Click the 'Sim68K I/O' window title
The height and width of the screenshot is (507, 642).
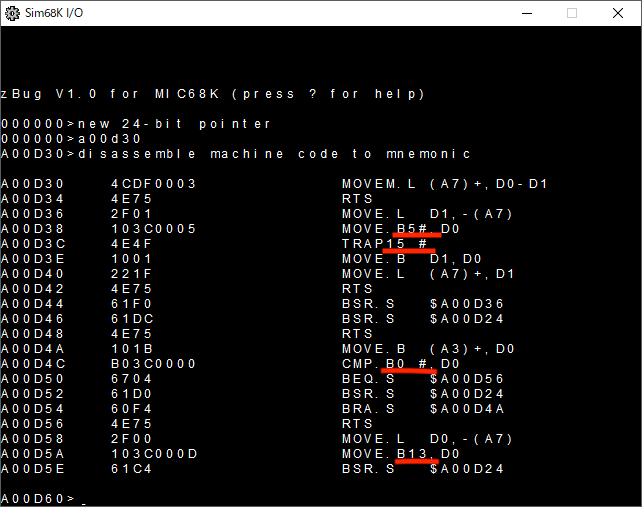tap(54, 13)
